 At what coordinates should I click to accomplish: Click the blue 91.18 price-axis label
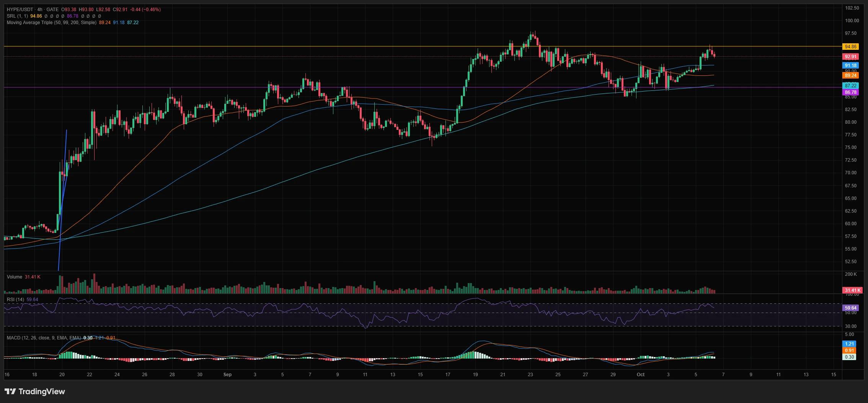(850, 66)
